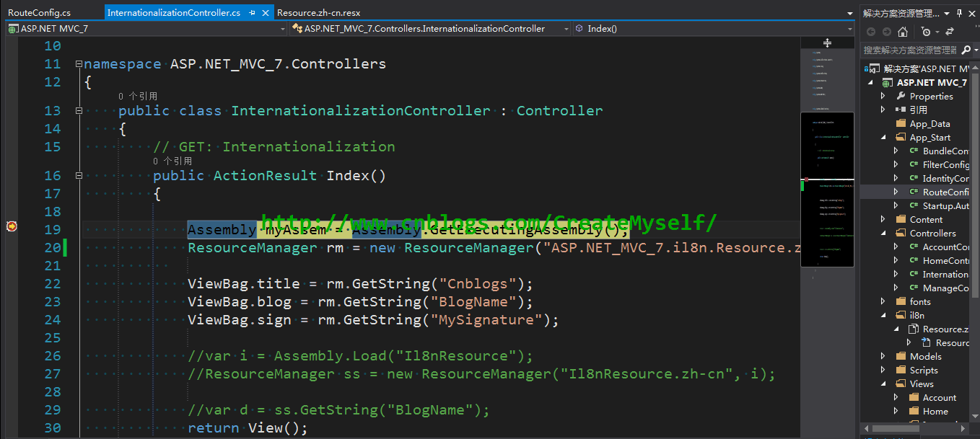Collapse the namespace block at line 11

[x=79, y=64]
